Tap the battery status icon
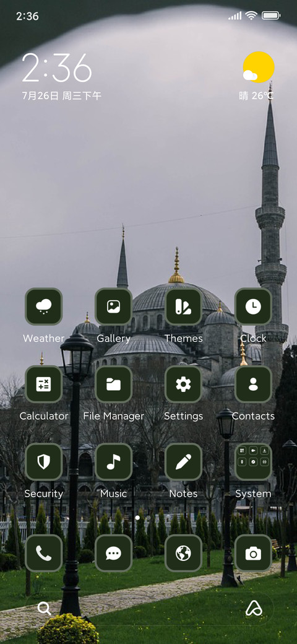 click(271, 15)
